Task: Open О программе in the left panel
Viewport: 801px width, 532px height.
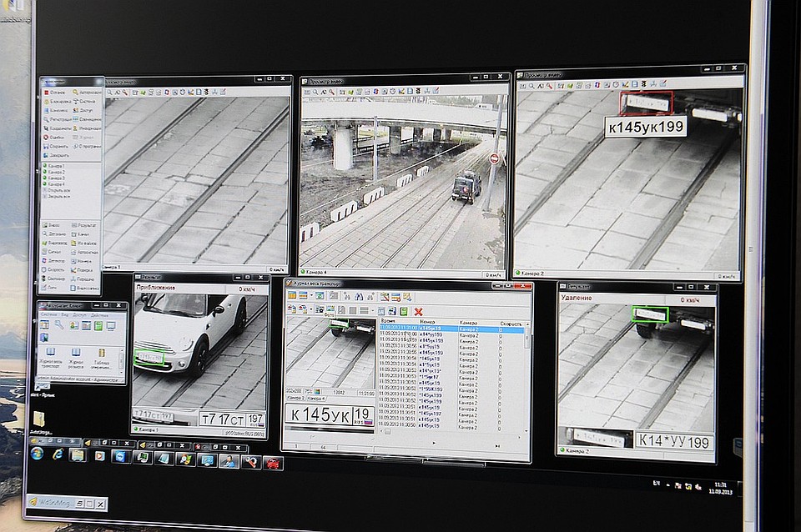Action: (88, 146)
